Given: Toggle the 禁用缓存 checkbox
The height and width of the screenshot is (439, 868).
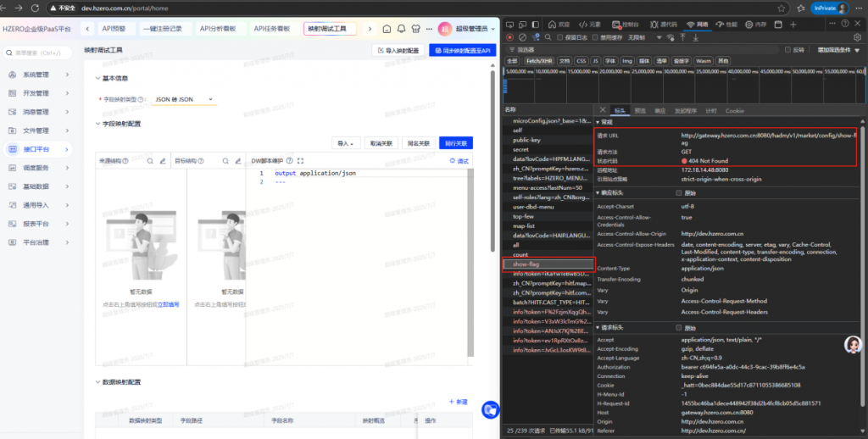Looking at the screenshot, I should [x=595, y=37].
